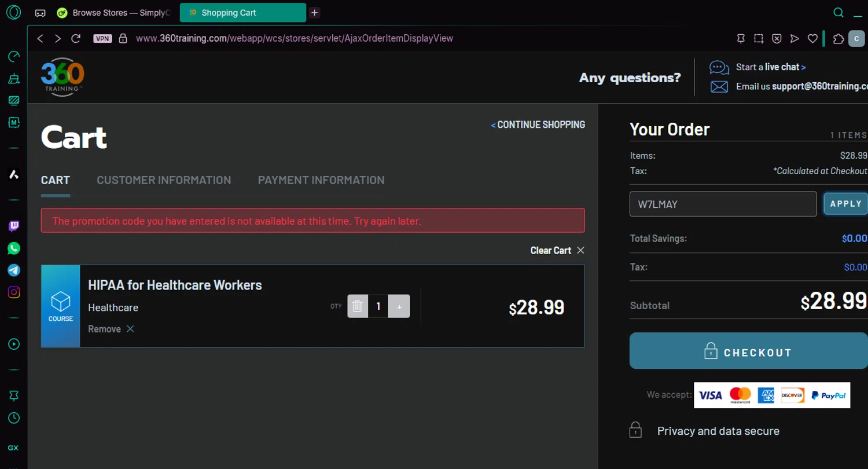868x469 pixels.
Task: Click the Visa payment logo
Action: (x=710, y=395)
